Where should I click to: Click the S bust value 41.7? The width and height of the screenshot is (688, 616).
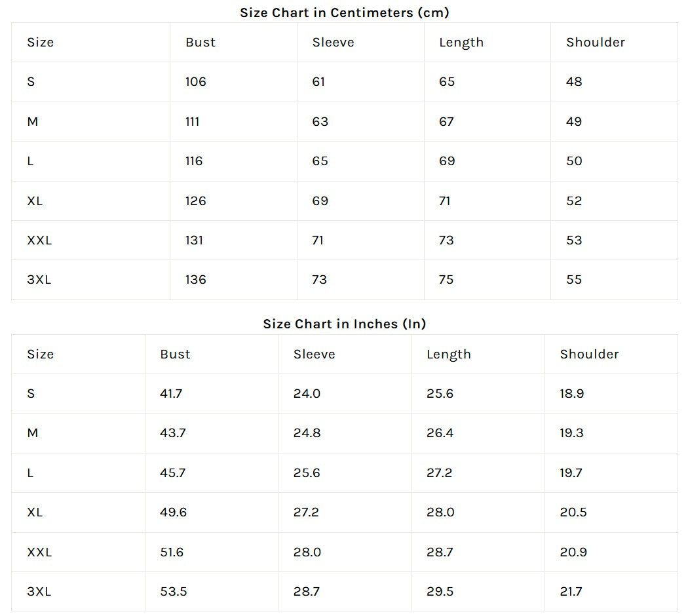(171, 394)
